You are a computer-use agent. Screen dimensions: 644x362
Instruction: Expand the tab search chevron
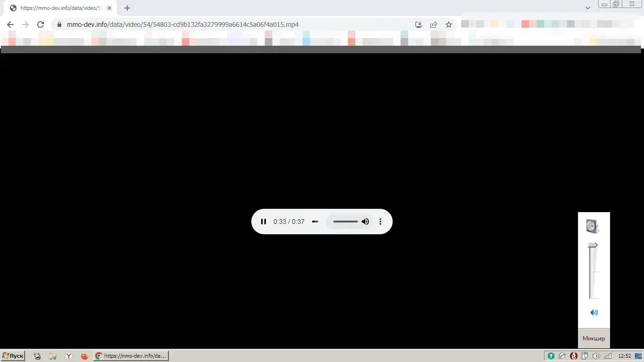pyautogui.click(x=588, y=8)
